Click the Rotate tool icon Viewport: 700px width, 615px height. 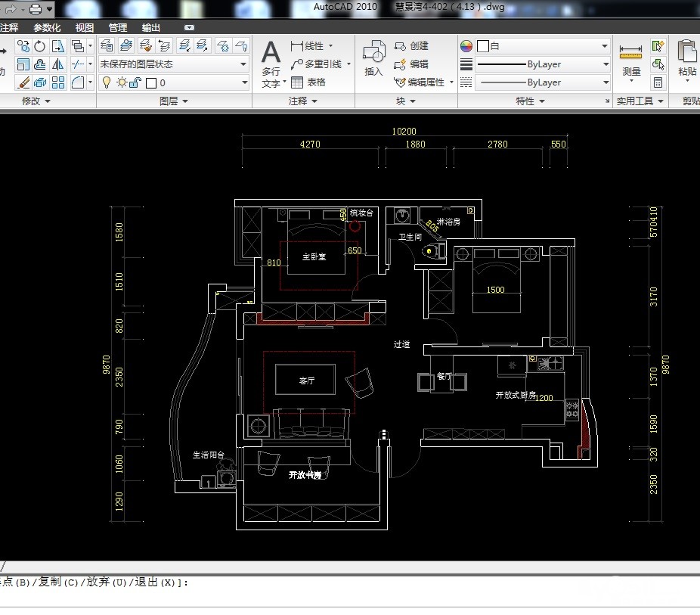point(40,47)
